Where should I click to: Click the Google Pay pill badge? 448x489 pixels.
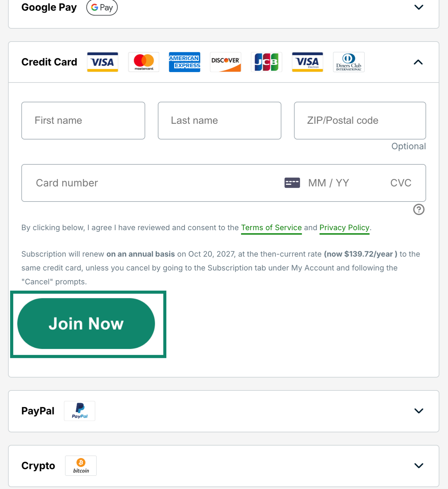102,8
